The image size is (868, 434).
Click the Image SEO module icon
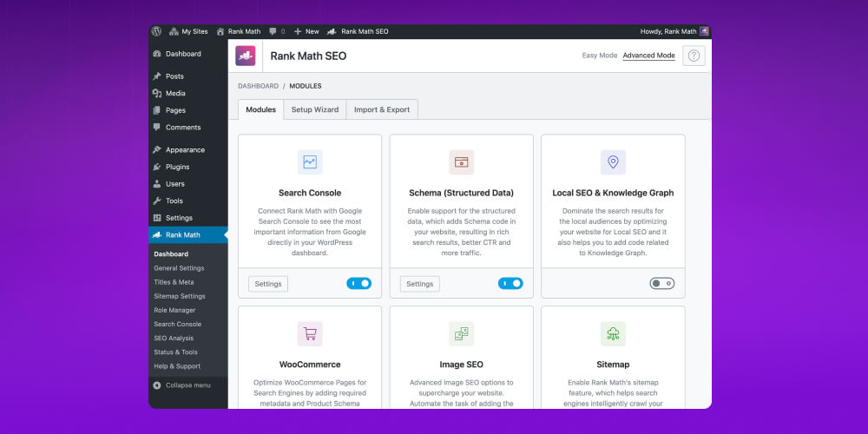(x=461, y=333)
